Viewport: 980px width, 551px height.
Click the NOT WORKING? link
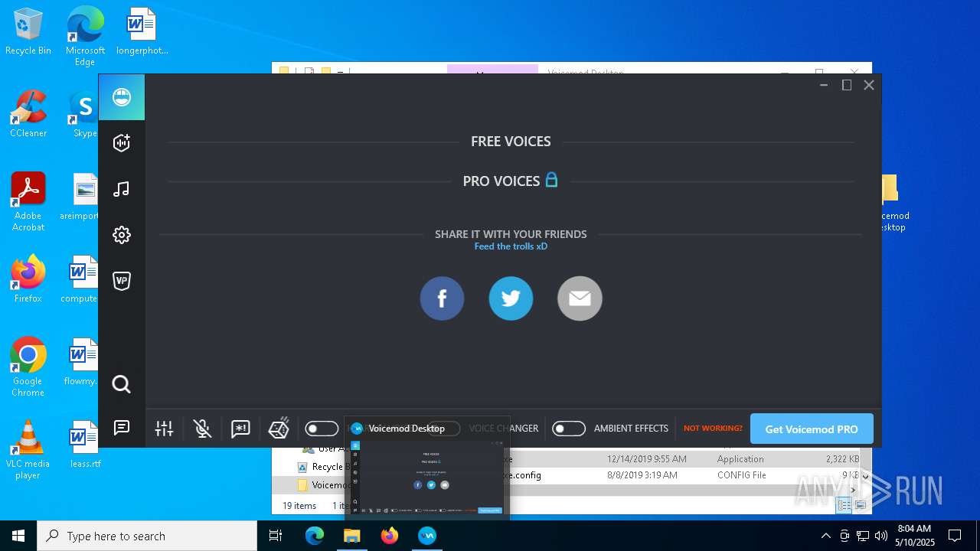713,429
